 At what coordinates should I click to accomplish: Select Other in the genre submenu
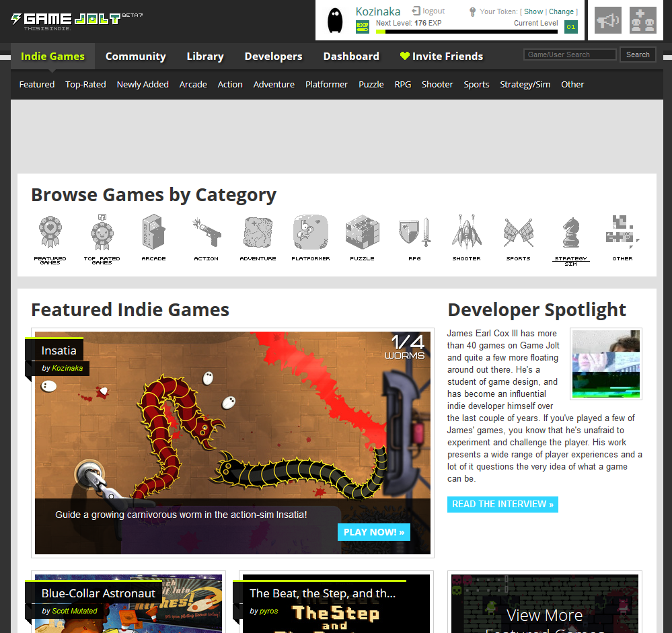click(572, 85)
